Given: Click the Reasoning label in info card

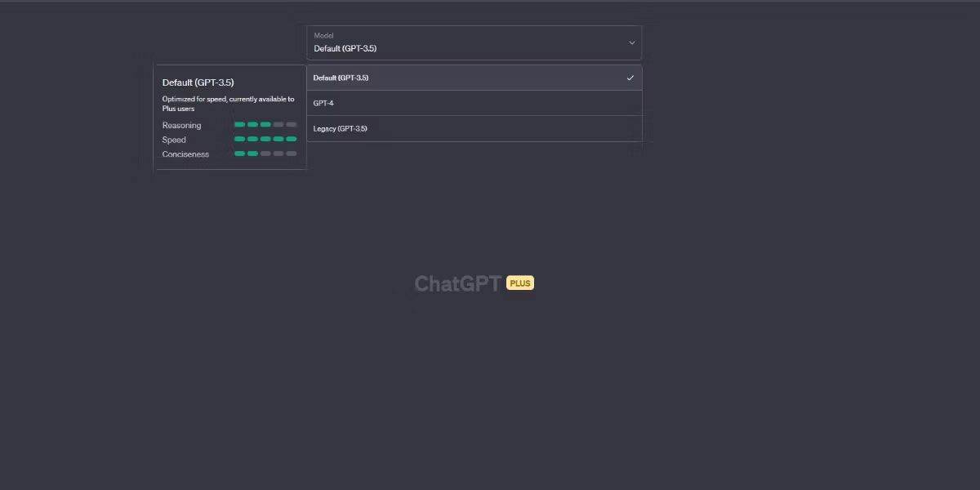Looking at the screenshot, I should click(x=181, y=126).
